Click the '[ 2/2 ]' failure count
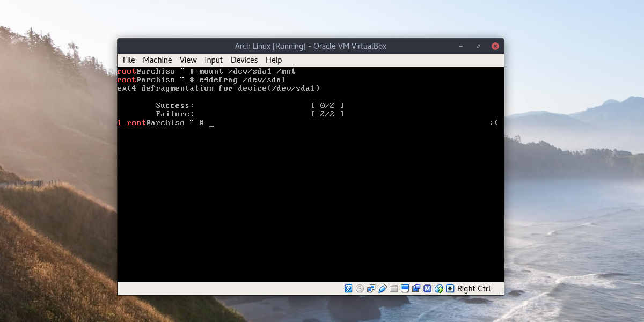The image size is (644, 322). 327,114
